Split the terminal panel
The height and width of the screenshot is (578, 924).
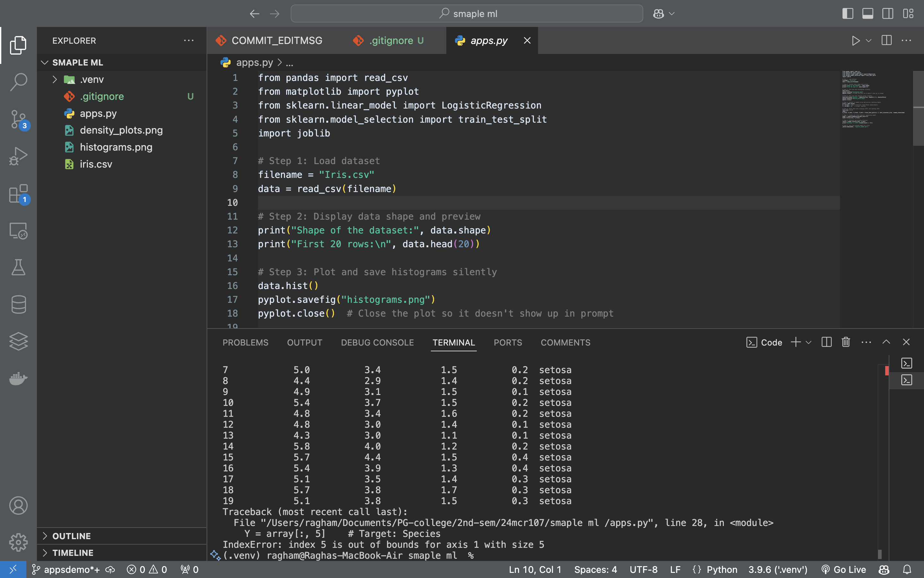point(826,342)
